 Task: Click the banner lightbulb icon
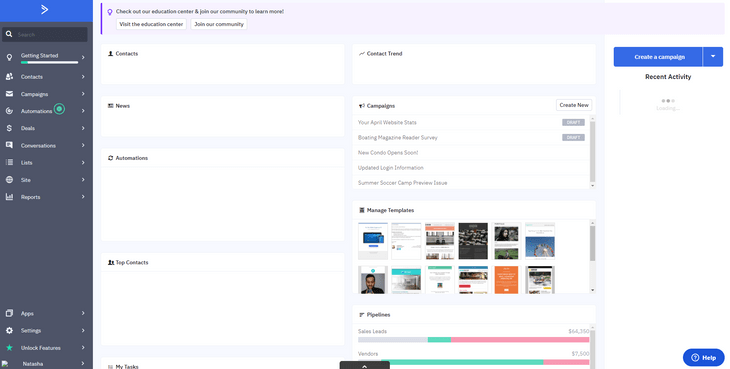(x=110, y=12)
